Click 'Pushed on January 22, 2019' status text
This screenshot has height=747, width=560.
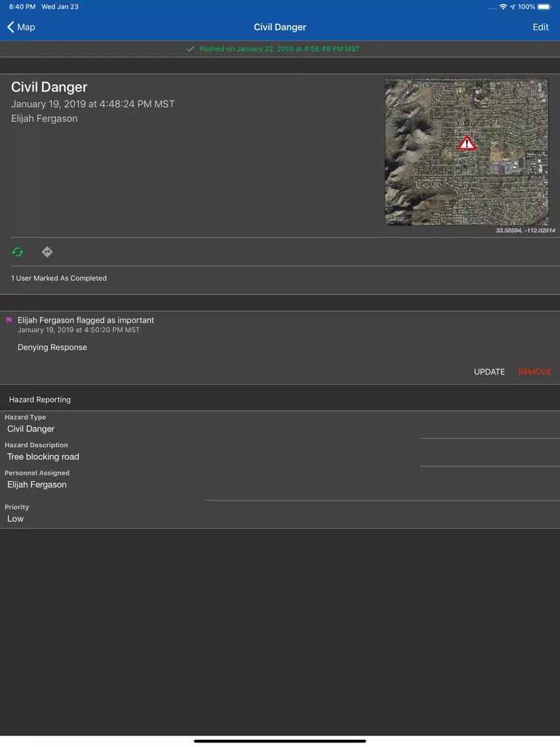[279, 49]
